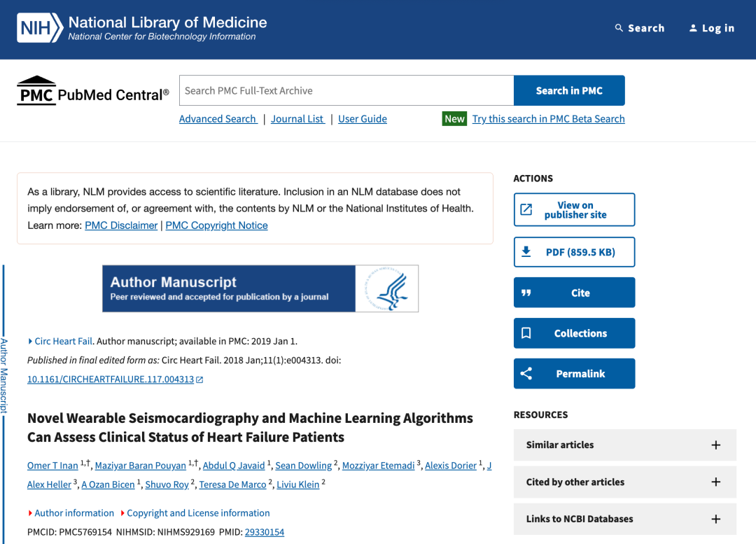Click the Log in person icon

tap(693, 28)
